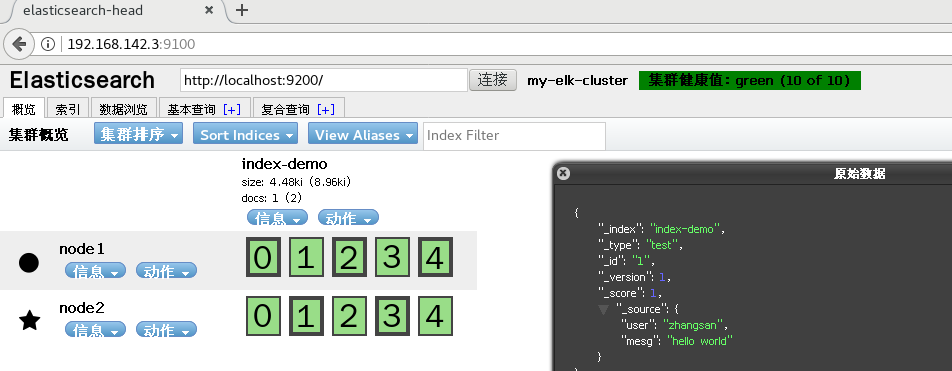Image resolution: width=952 pixels, height=371 pixels.
Task: Click the index-demo index title
Action: (284, 164)
